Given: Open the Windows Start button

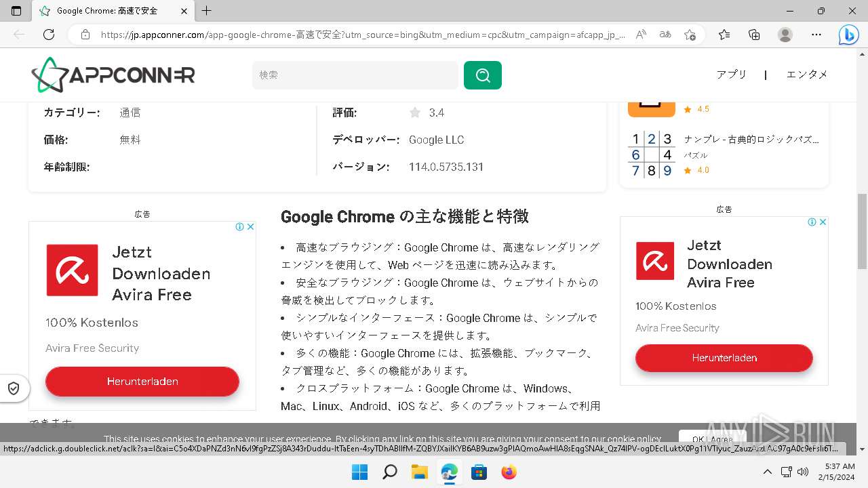Looking at the screenshot, I should pos(359,472).
